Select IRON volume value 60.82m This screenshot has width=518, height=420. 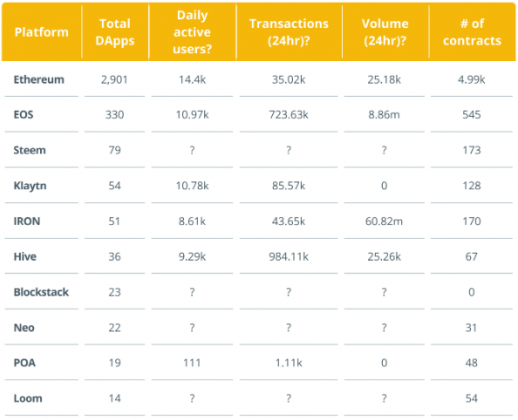pyautogui.click(x=384, y=221)
